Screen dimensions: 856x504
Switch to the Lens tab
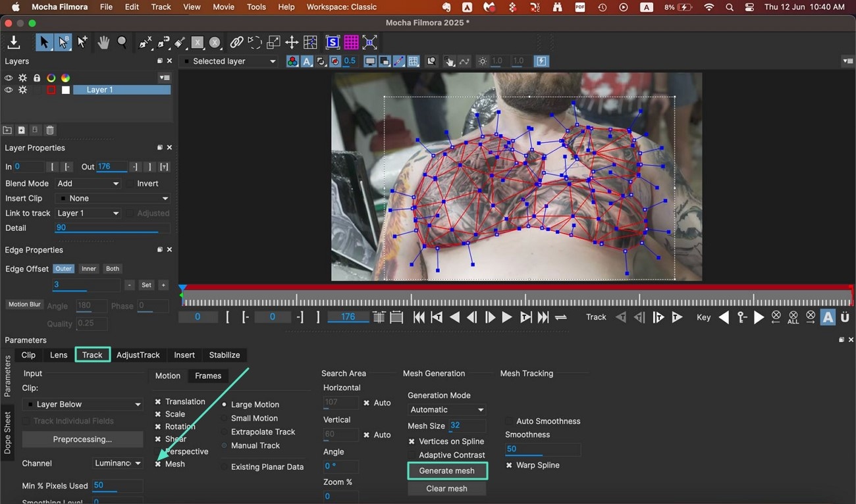(x=59, y=355)
